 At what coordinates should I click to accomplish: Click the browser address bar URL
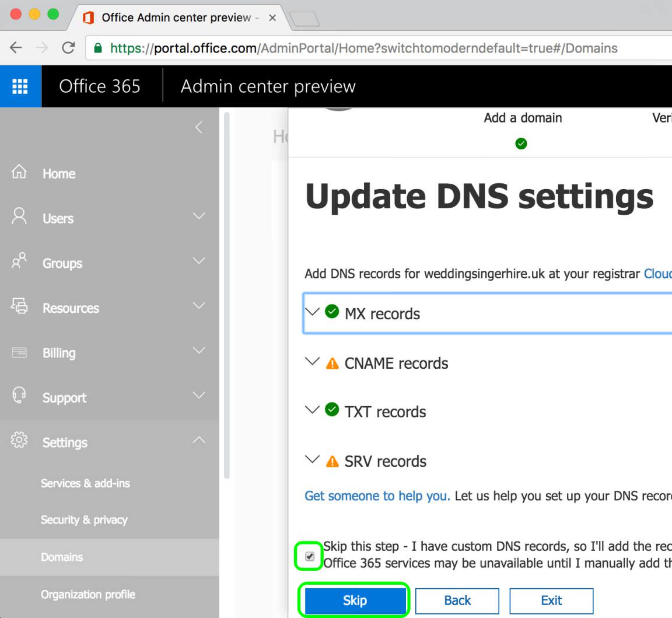[363, 48]
